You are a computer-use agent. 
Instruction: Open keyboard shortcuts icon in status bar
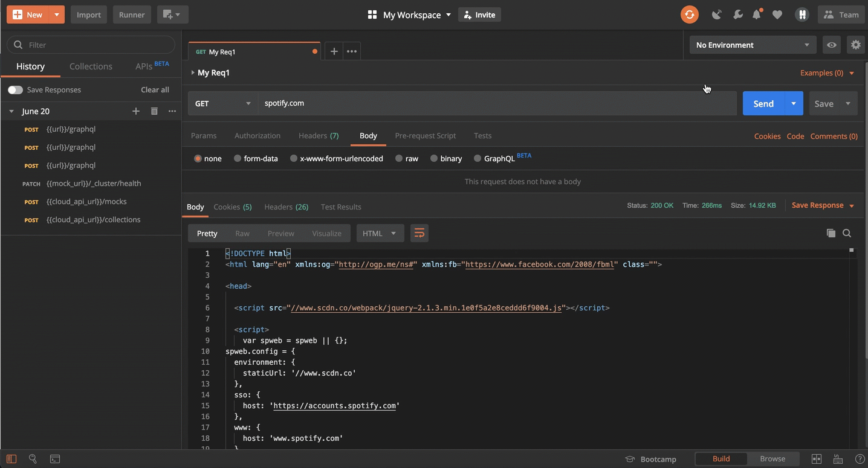(x=838, y=459)
